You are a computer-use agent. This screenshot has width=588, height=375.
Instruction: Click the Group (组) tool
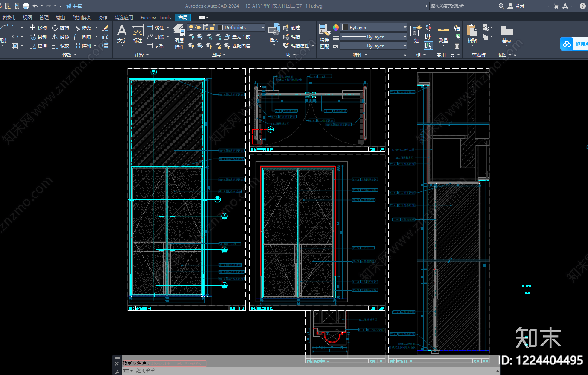[x=416, y=34]
